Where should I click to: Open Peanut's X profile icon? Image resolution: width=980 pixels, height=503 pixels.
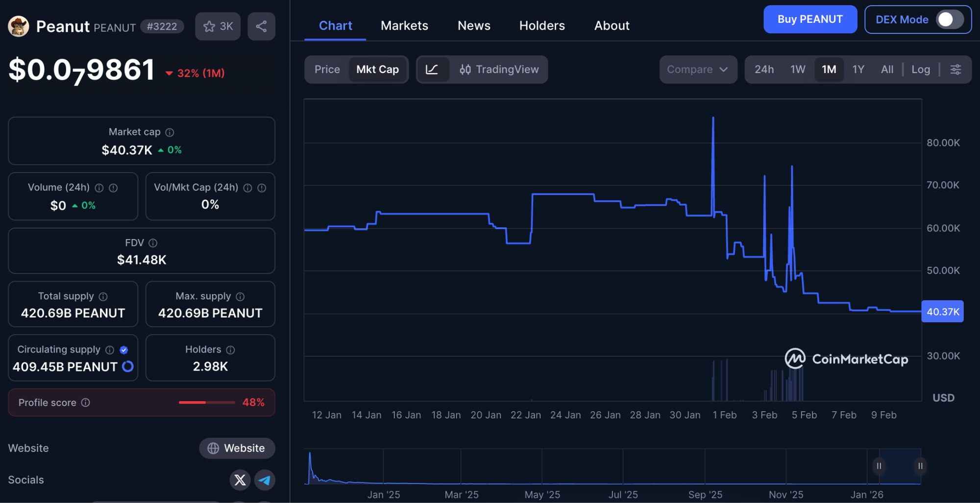240,480
